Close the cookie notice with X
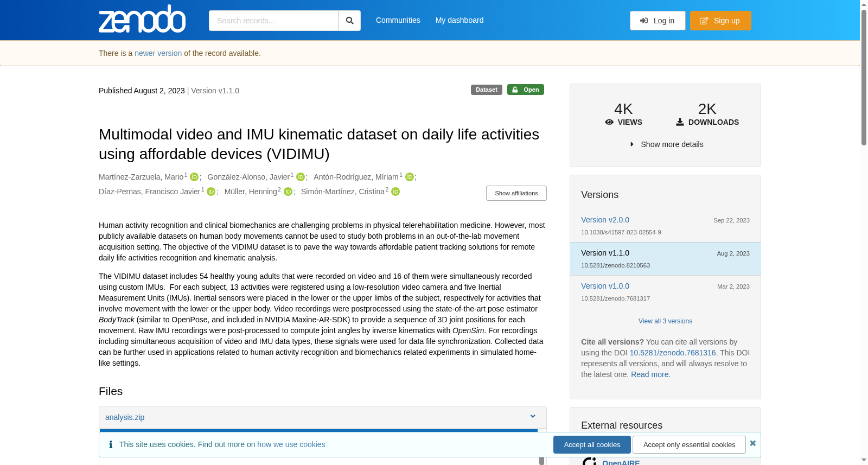The image size is (868, 465). (752, 443)
